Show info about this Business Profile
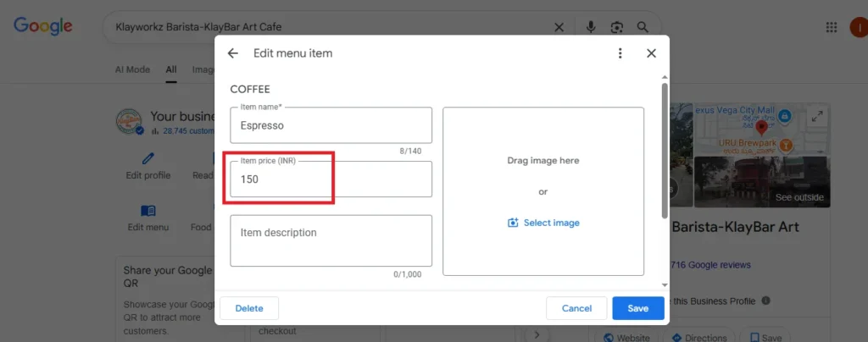 (x=765, y=301)
